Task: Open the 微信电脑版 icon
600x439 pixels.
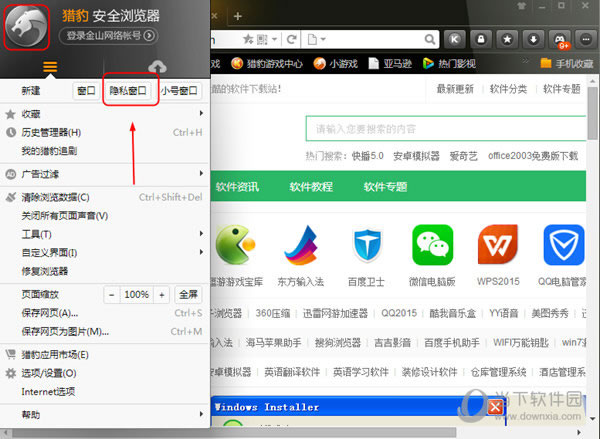Action: point(432,245)
